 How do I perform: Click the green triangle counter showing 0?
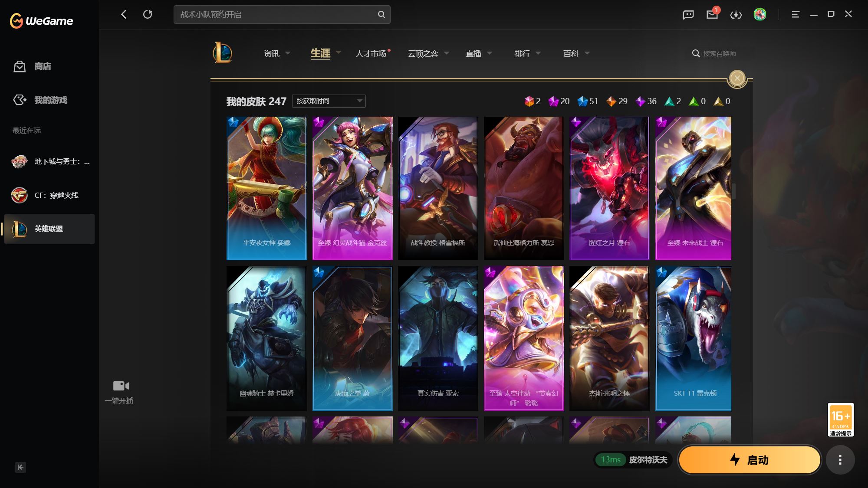pyautogui.click(x=697, y=101)
